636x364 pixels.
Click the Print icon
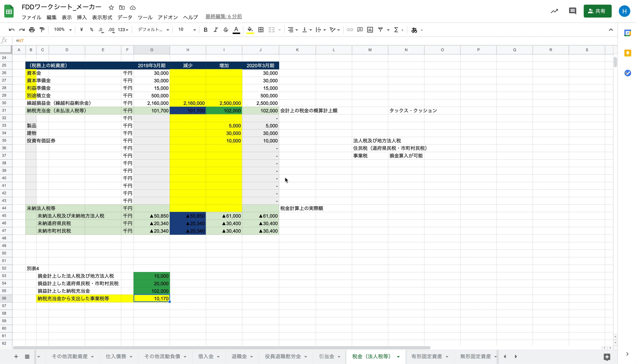(x=32, y=30)
